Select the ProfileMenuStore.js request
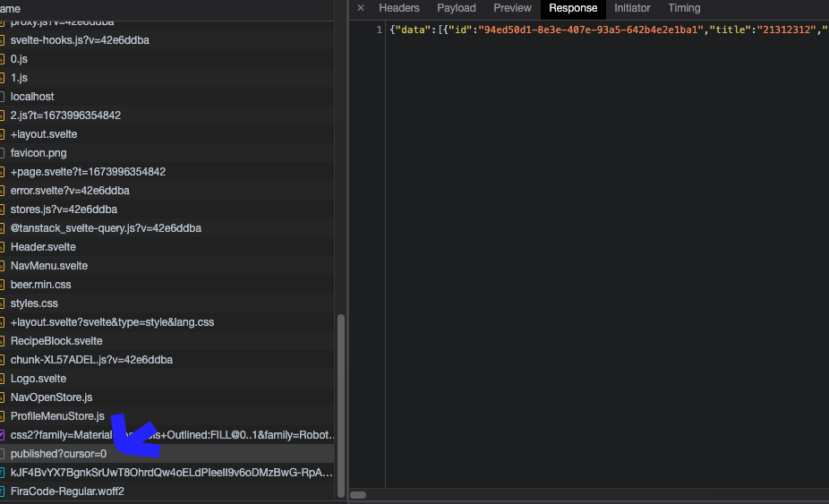Viewport: 829px width, 504px height. click(167, 415)
